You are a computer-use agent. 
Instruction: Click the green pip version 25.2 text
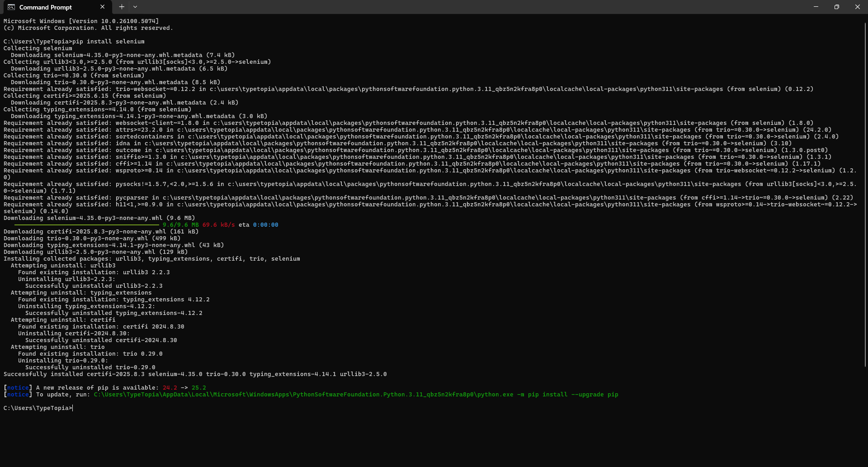coord(198,388)
